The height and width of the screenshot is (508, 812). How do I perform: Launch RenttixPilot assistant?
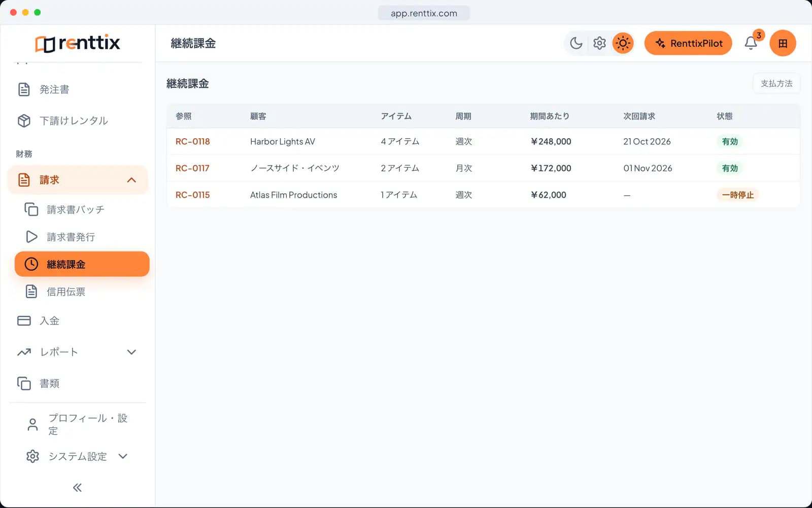(688, 43)
